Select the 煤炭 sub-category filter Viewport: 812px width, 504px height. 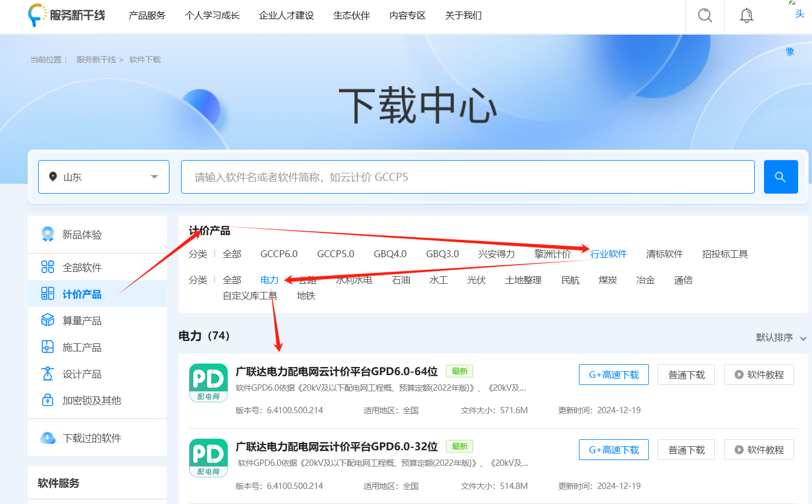(608, 280)
